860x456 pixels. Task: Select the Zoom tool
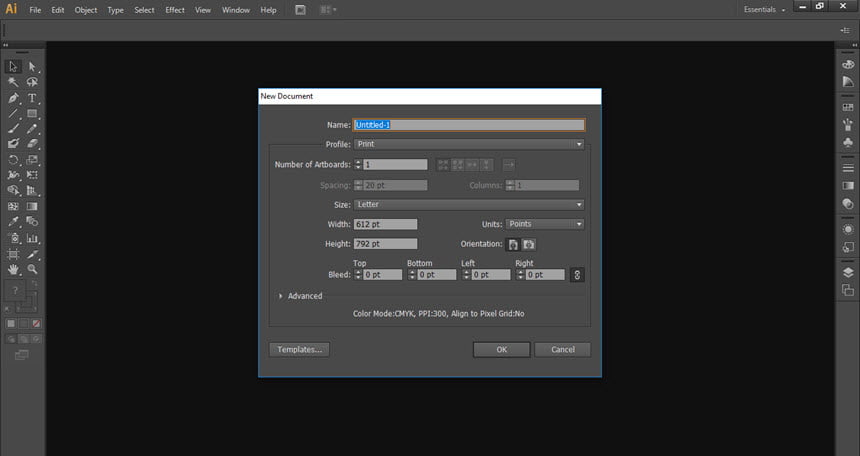(32, 269)
